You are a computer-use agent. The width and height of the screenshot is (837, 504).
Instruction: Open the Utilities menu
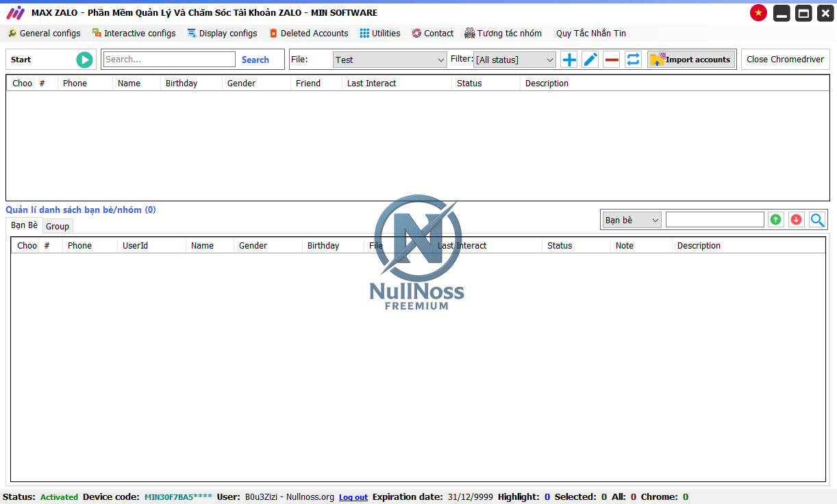click(x=380, y=33)
